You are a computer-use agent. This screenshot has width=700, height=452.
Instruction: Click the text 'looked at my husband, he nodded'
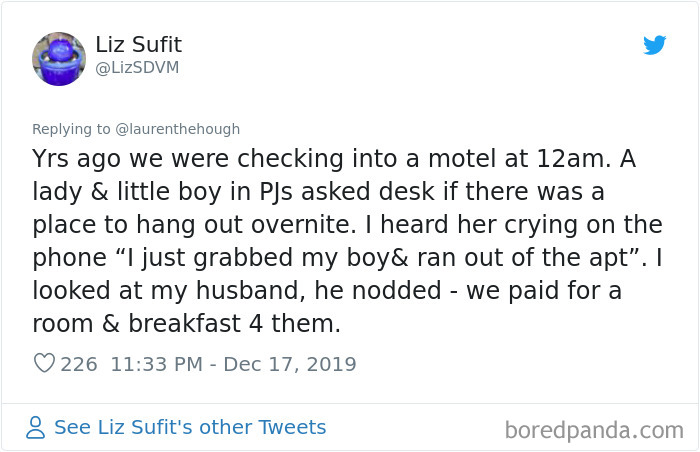196,291
